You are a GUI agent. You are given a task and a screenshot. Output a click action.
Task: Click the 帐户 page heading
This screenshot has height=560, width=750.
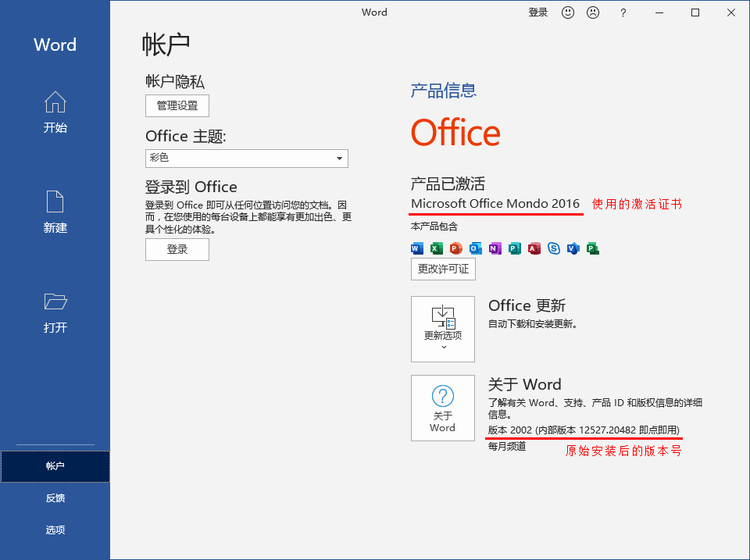[166, 45]
